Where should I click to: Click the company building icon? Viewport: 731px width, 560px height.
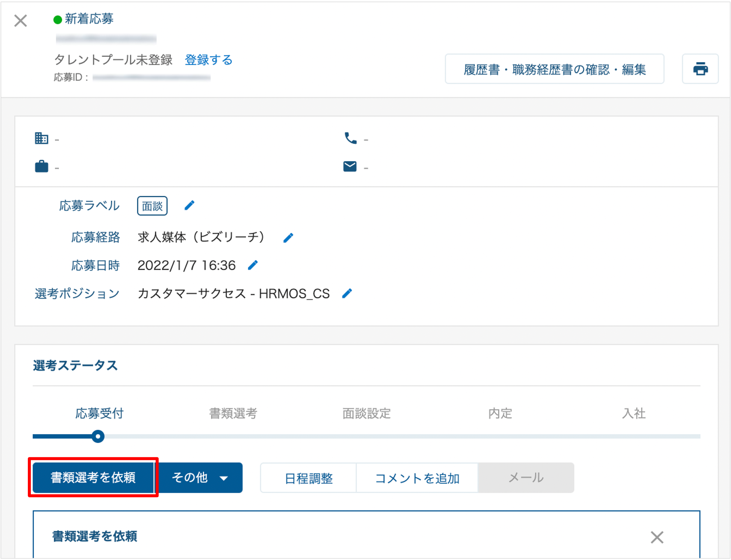[42, 138]
